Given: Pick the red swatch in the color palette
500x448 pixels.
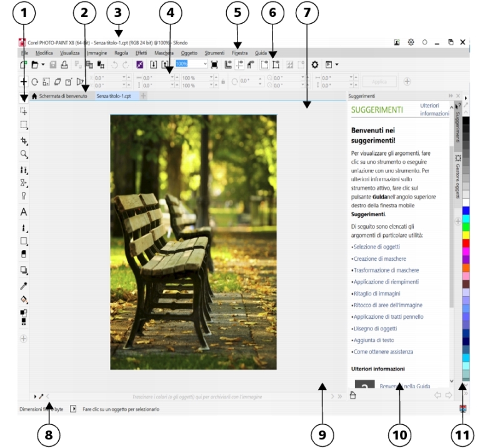Looking at the screenshot, I should pos(466,242).
